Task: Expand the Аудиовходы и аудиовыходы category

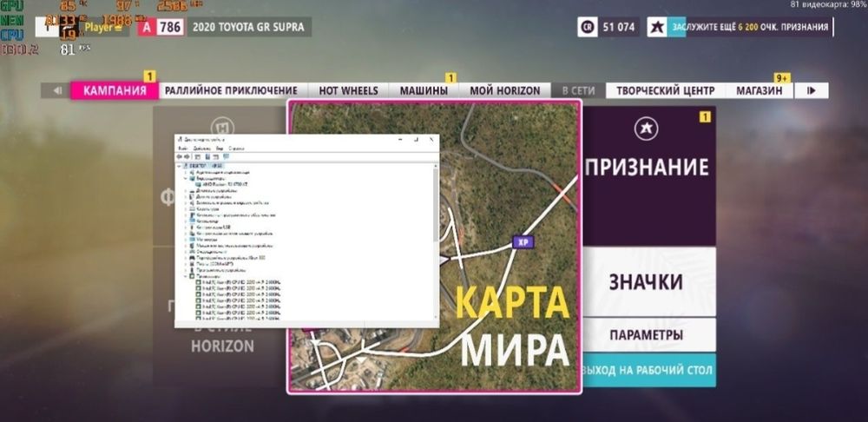Action: 186,172
